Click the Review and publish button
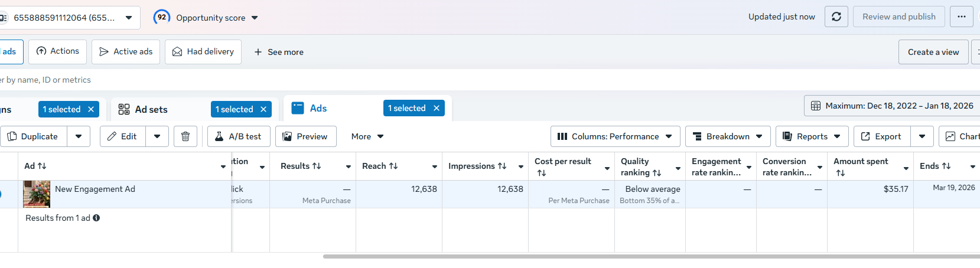The height and width of the screenshot is (268, 980). pos(898,17)
